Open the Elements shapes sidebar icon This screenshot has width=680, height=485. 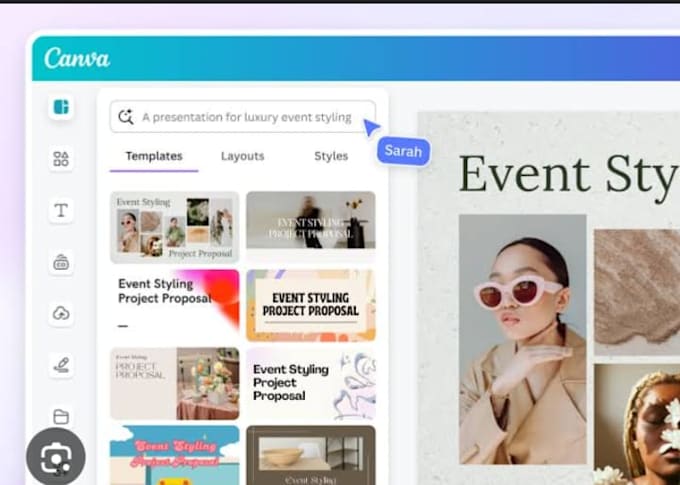61,158
